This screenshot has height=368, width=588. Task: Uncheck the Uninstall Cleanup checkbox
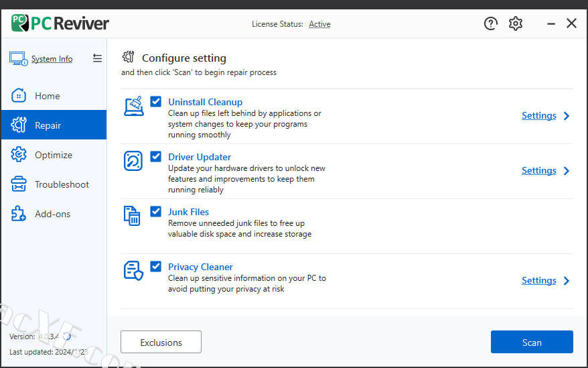click(156, 102)
